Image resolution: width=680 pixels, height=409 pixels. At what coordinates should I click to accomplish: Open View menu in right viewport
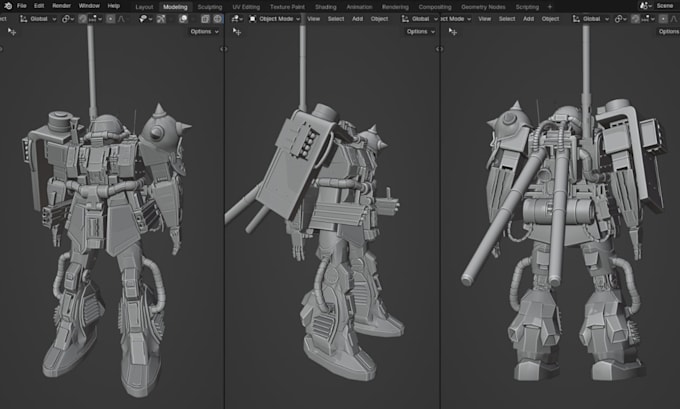(484, 19)
